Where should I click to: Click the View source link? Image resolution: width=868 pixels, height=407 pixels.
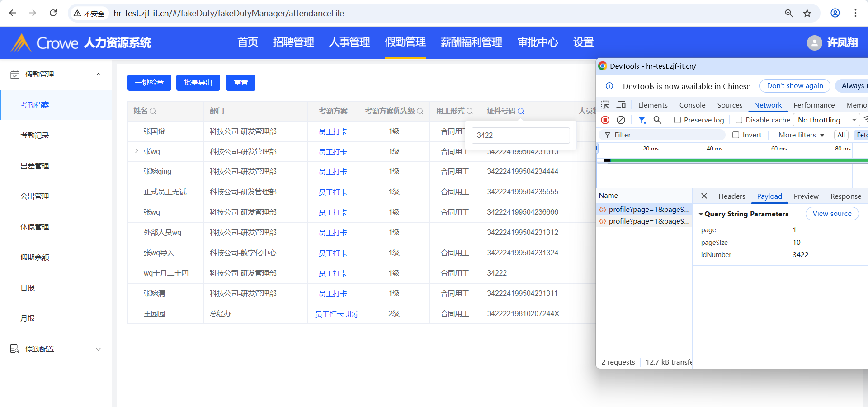pos(832,214)
